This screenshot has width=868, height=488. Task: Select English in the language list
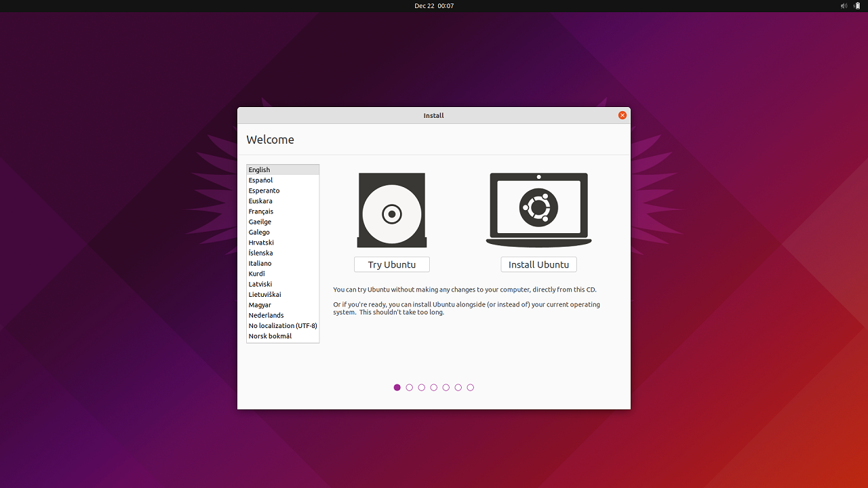coord(283,169)
